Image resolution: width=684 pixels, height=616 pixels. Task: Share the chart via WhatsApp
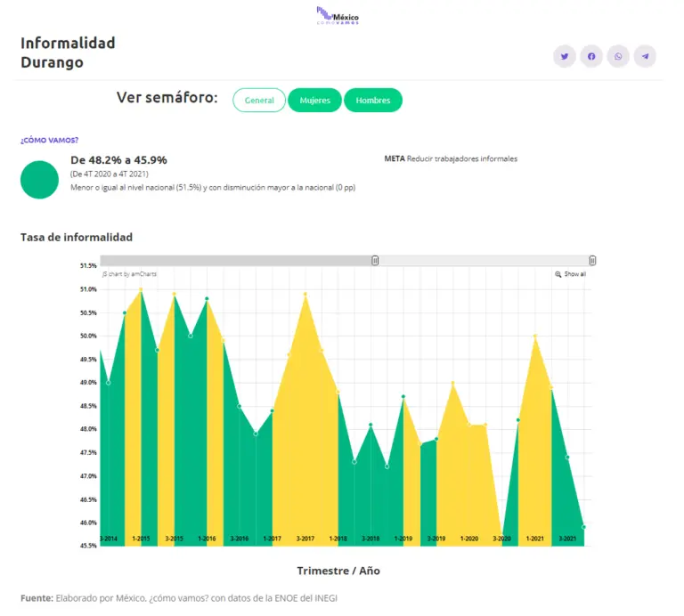pos(618,56)
